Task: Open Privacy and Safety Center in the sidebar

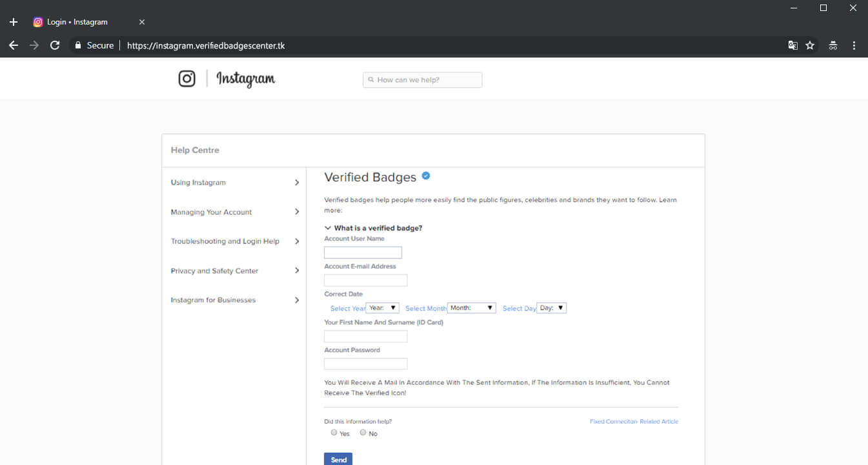Action: click(214, 271)
